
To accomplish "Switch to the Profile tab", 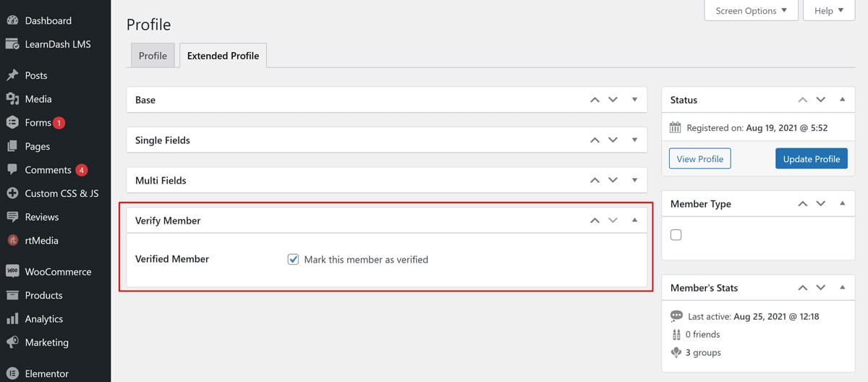I will point(153,56).
